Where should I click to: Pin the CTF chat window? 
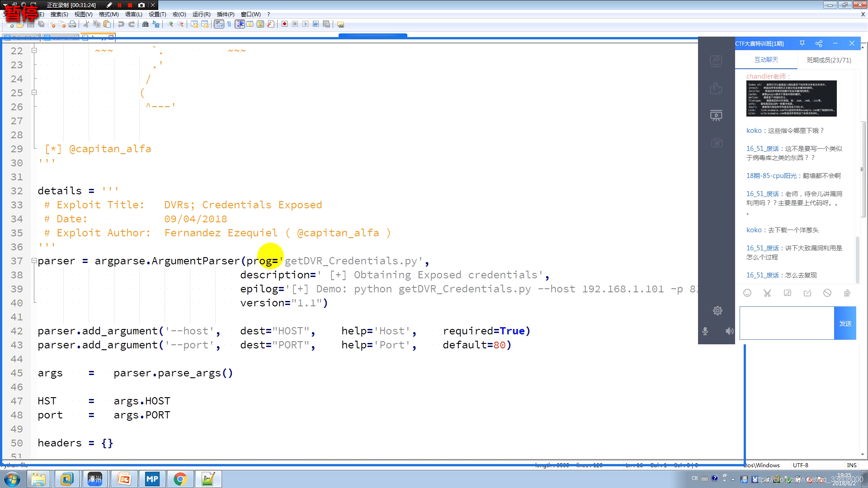click(802, 43)
